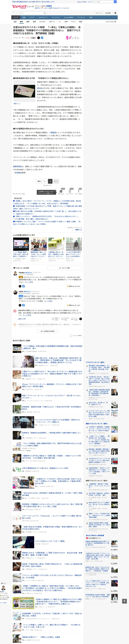Open emergency donation banner link at top
Screen dimensions: 129x644
coord(33,2)
